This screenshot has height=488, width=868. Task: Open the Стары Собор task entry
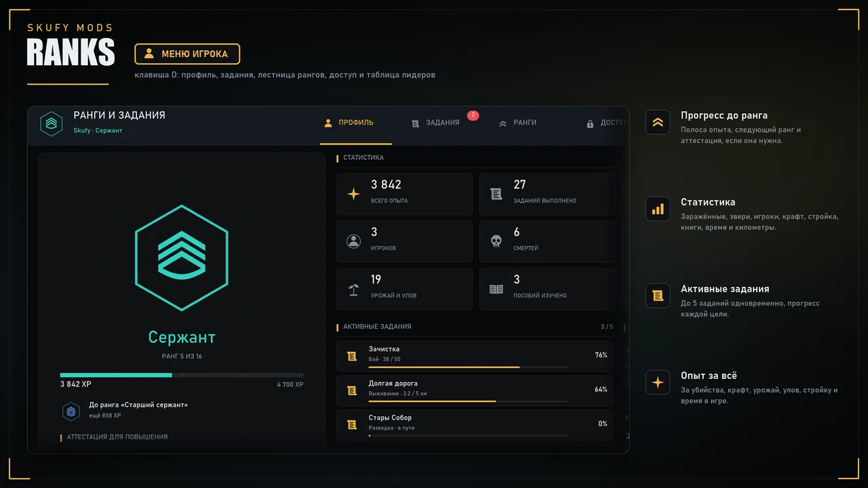[475, 425]
